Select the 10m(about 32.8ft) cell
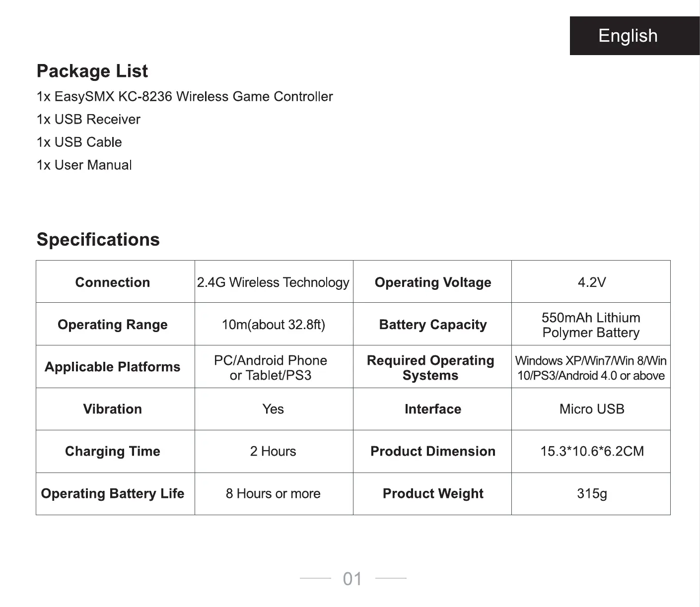Screen dimensions: 700x607 coord(273,325)
